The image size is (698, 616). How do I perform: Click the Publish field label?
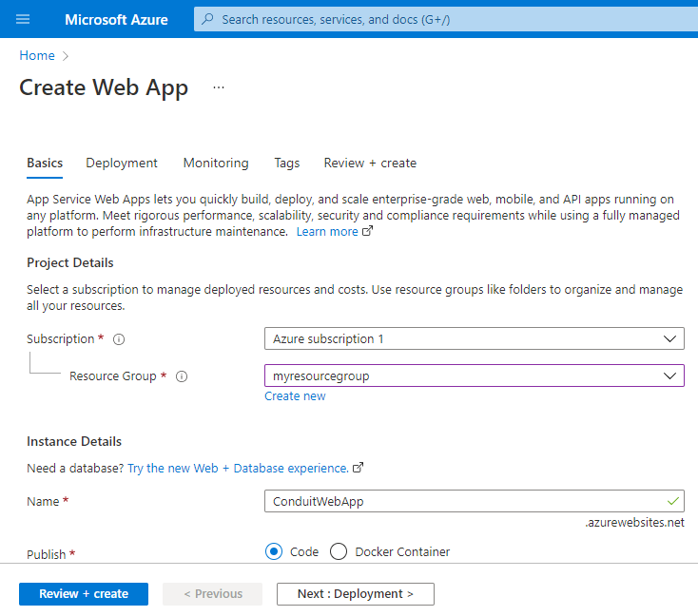47,554
